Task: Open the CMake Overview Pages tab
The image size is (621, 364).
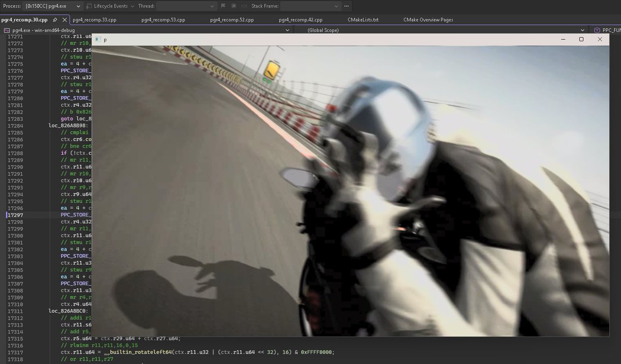Action: pyautogui.click(x=428, y=20)
